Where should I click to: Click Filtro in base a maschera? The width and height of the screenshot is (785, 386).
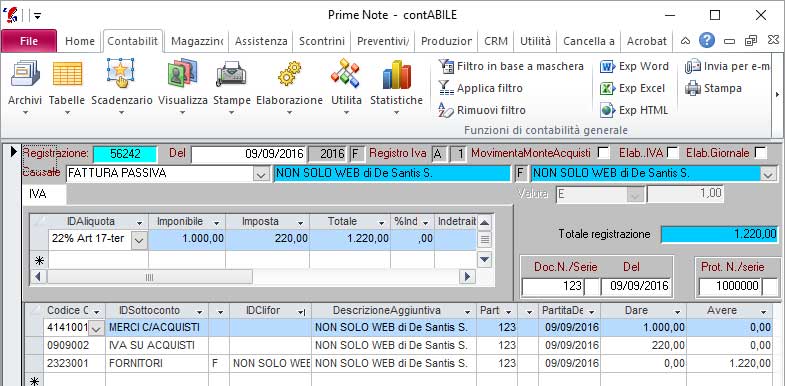coord(511,67)
